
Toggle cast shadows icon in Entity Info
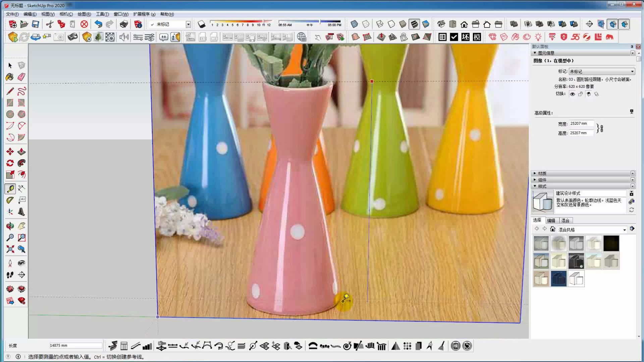tap(588, 94)
